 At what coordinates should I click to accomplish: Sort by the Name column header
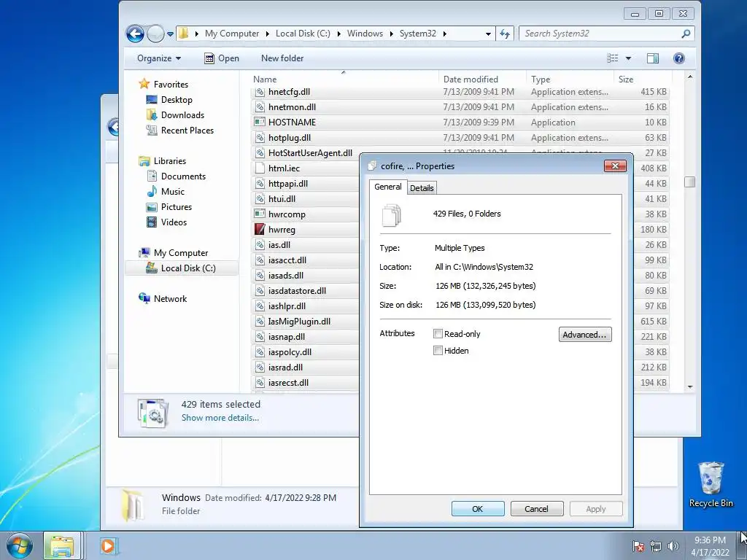coord(344,79)
